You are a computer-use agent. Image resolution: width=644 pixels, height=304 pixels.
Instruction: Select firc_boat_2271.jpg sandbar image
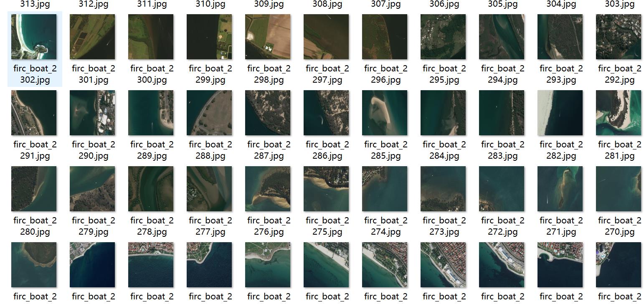point(560,189)
